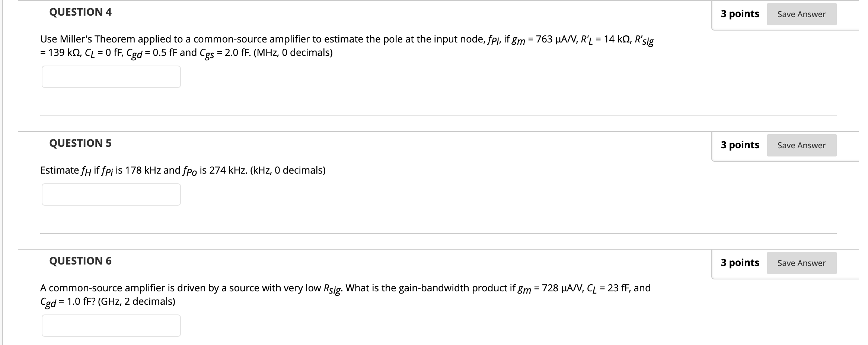Screen dimensions: 868x345
Task: Click inside Question 6's empty response box
Action: tap(111, 326)
